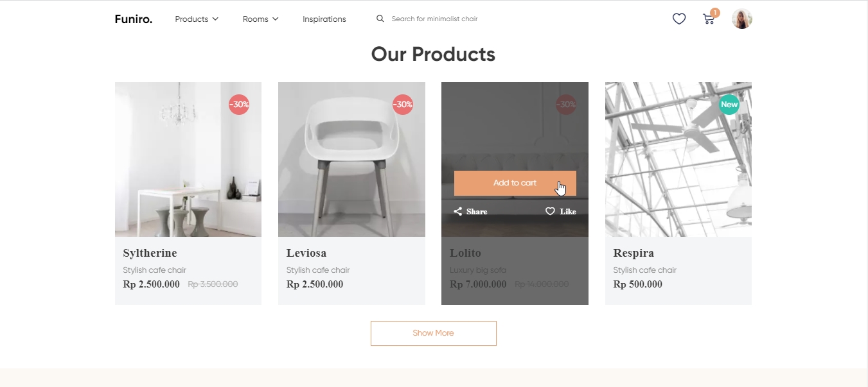Open the Syltherine product image
Screen dimensions: 868x387
(x=188, y=159)
